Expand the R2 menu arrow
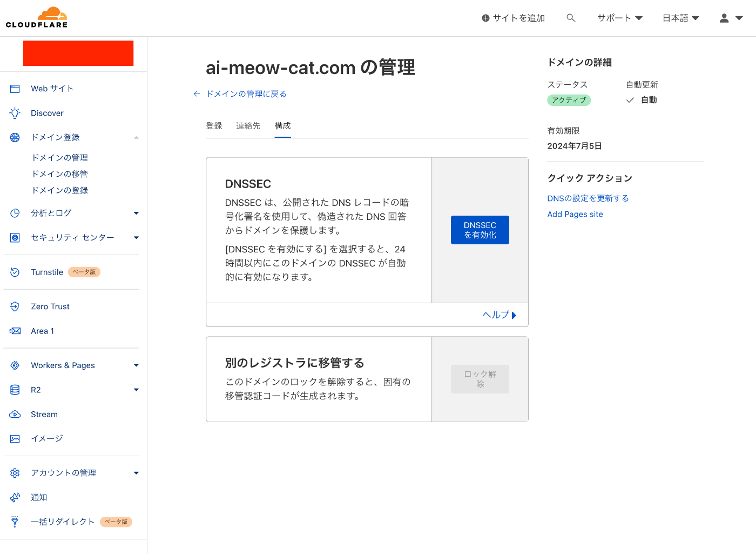This screenshot has height=554, width=756. [x=136, y=390]
